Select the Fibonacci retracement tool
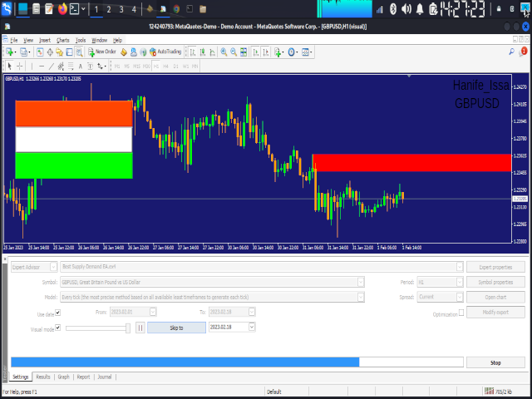 71,66
